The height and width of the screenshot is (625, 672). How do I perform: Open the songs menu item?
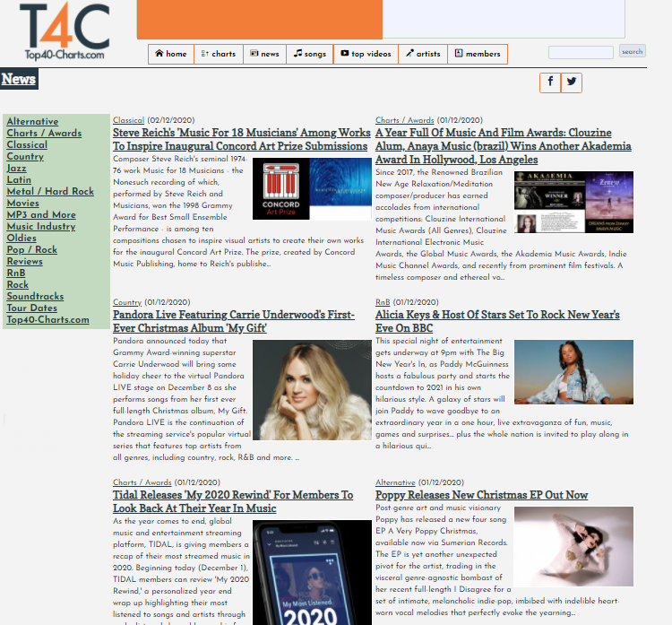point(310,54)
